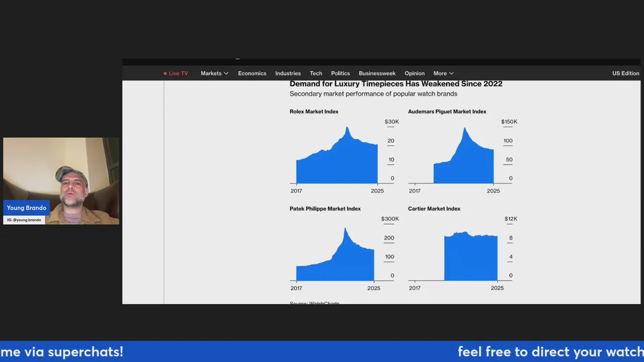Expand the Markets dropdown menu
The width and height of the screenshot is (644, 362).
(x=214, y=73)
